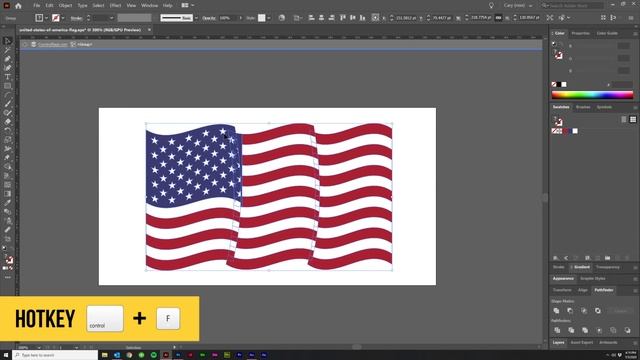The width and height of the screenshot is (640, 360).
Task: Switch Swatches panel to list view
Action: click(624, 120)
